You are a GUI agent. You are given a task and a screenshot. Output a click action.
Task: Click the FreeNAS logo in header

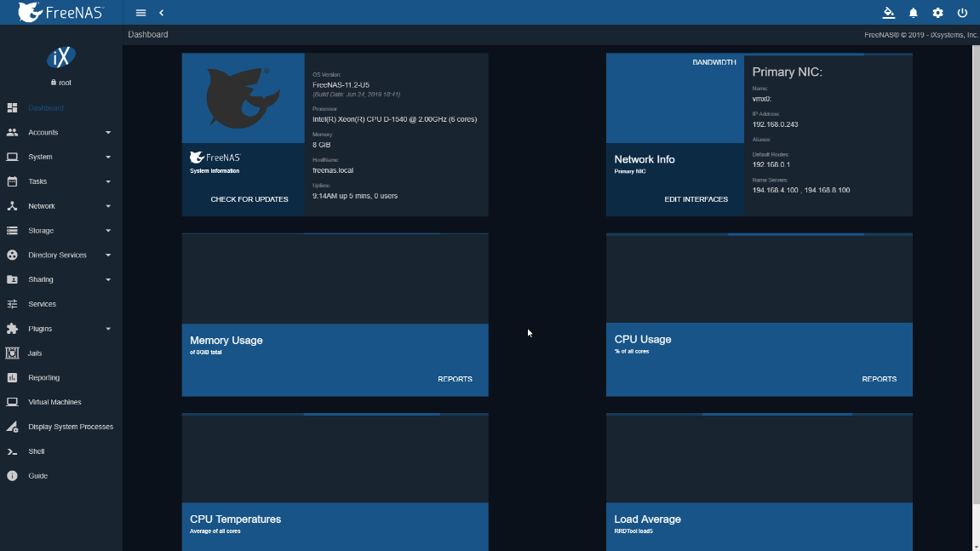point(60,12)
